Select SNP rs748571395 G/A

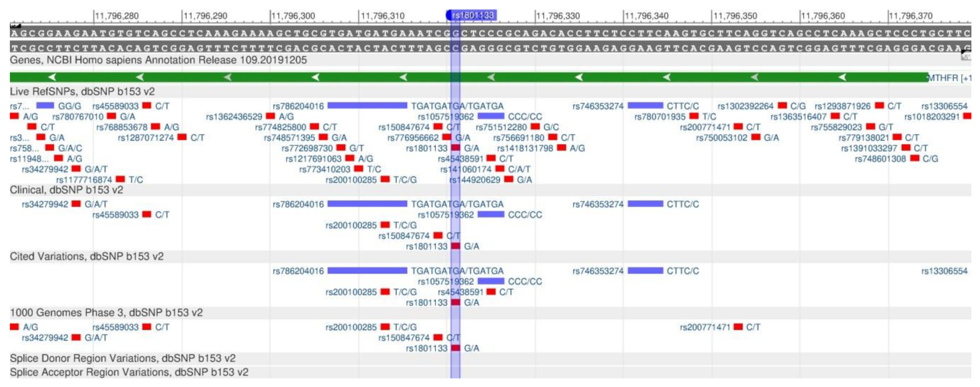pos(324,138)
